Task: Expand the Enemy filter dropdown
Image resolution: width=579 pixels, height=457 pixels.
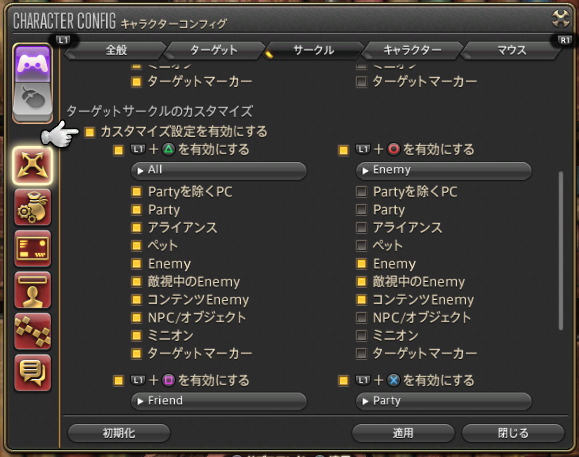Action: [x=444, y=170]
